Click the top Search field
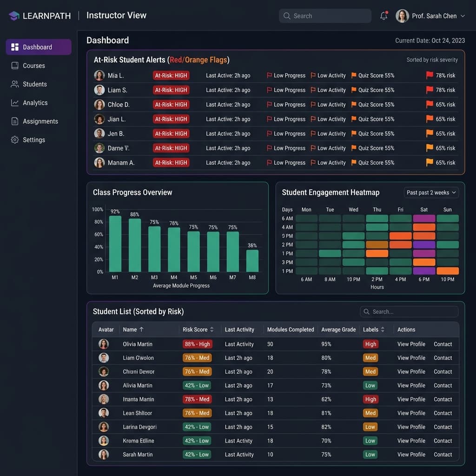 click(325, 16)
